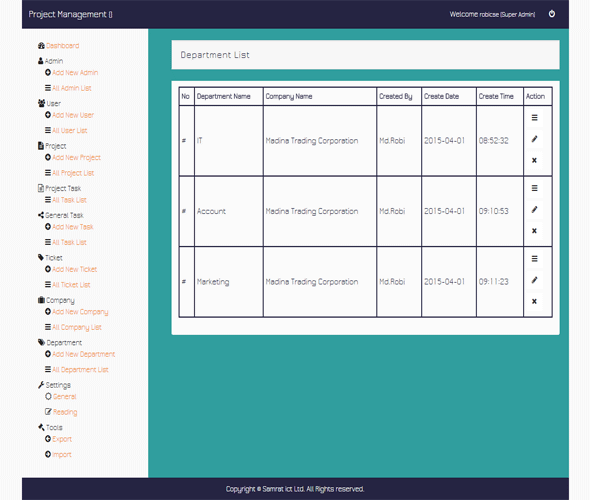Select Add New Project in sidebar
Viewport: 590px width, 500px height.
coord(76,157)
